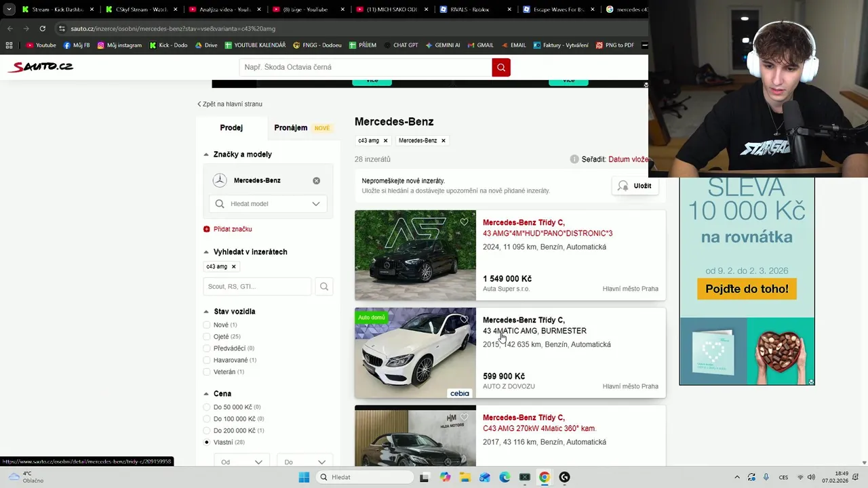Select the 'Do 100 000 Kč' price option
Image resolution: width=868 pixels, height=488 pixels.
pos(207,419)
